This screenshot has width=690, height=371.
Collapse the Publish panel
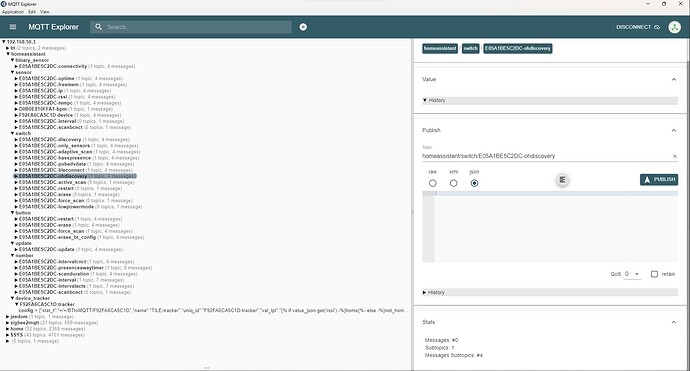673,130
